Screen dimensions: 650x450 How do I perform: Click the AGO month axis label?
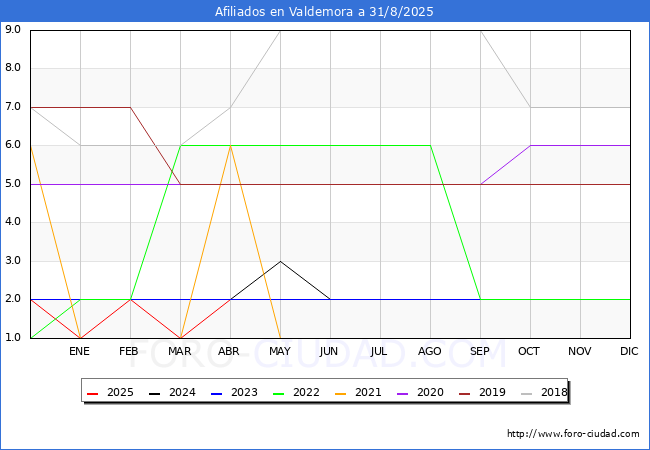tap(429, 351)
